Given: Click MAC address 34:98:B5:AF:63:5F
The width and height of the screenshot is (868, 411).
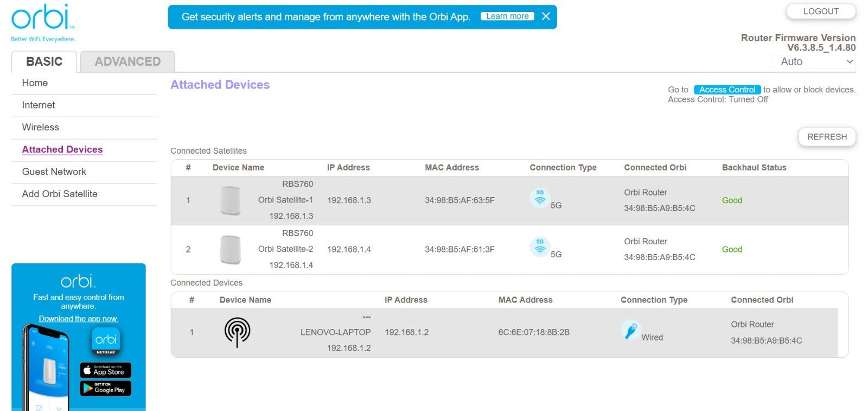Looking at the screenshot, I should (x=459, y=200).
